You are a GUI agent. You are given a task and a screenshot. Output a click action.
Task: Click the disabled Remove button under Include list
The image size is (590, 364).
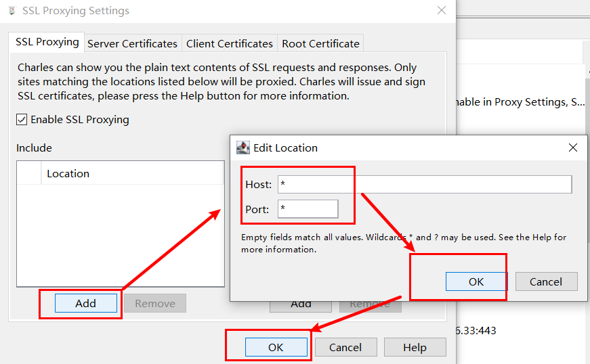tap(155, 303)
